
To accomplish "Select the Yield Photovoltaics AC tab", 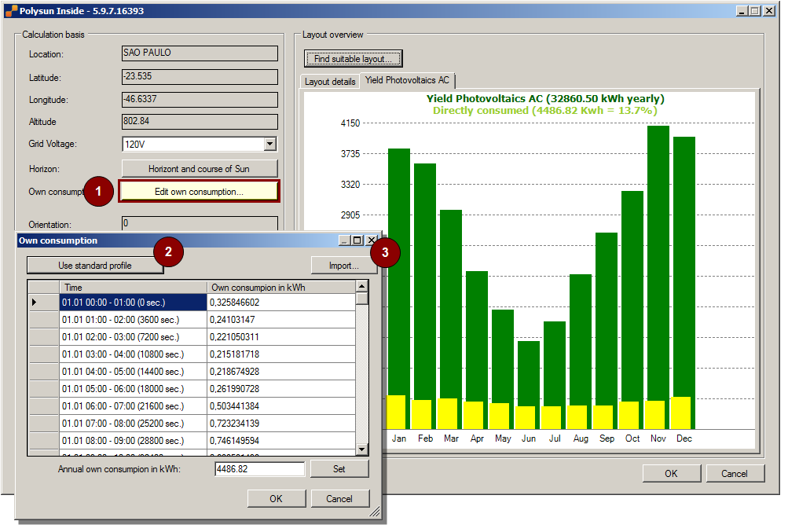I will [x=407, y=81].
